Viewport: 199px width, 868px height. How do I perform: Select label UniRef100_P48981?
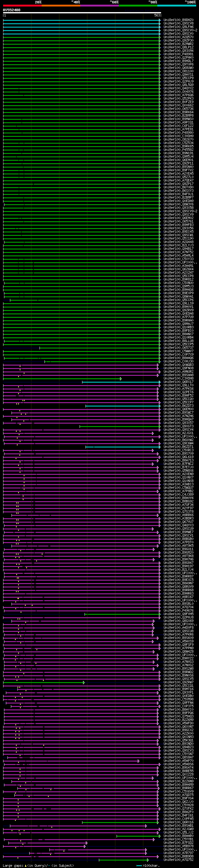179,54
